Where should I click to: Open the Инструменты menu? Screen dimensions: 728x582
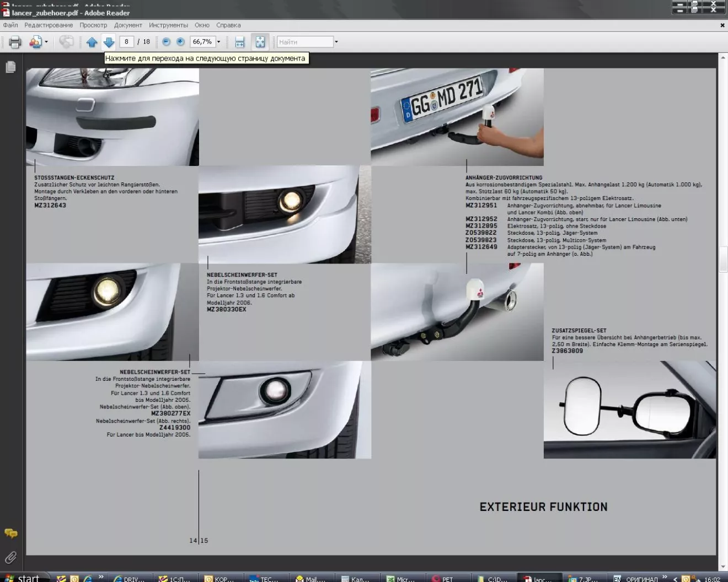168,25
